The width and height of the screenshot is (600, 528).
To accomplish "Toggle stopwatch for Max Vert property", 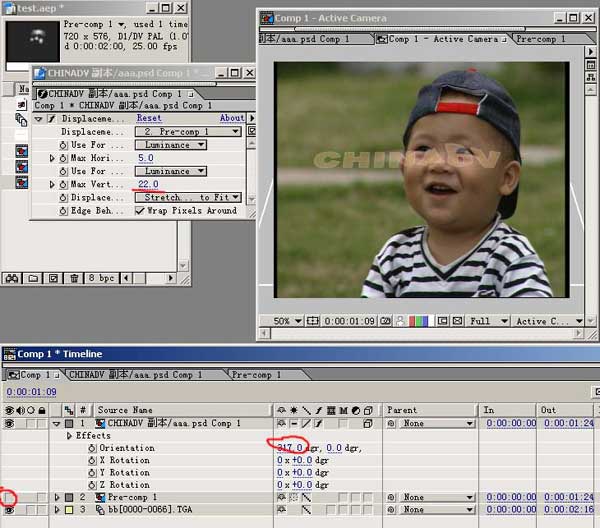I will [x=64, y=184].
